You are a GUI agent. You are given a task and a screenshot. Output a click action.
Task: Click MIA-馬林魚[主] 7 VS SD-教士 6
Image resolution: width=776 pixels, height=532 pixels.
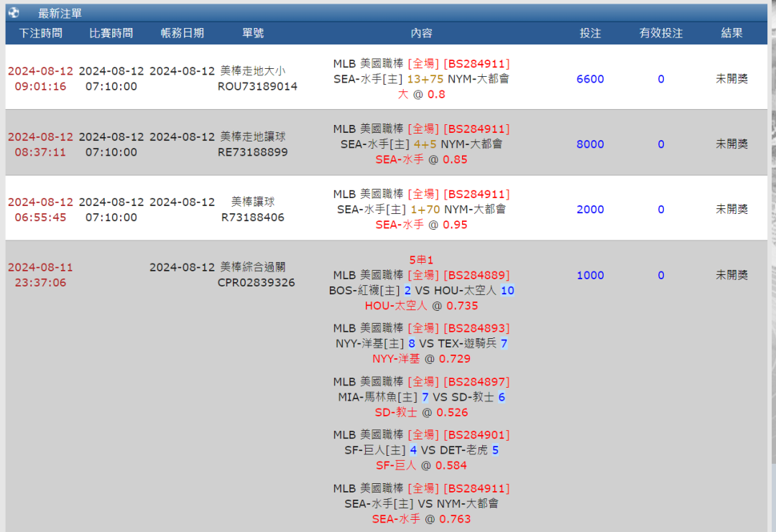point(421,398)
